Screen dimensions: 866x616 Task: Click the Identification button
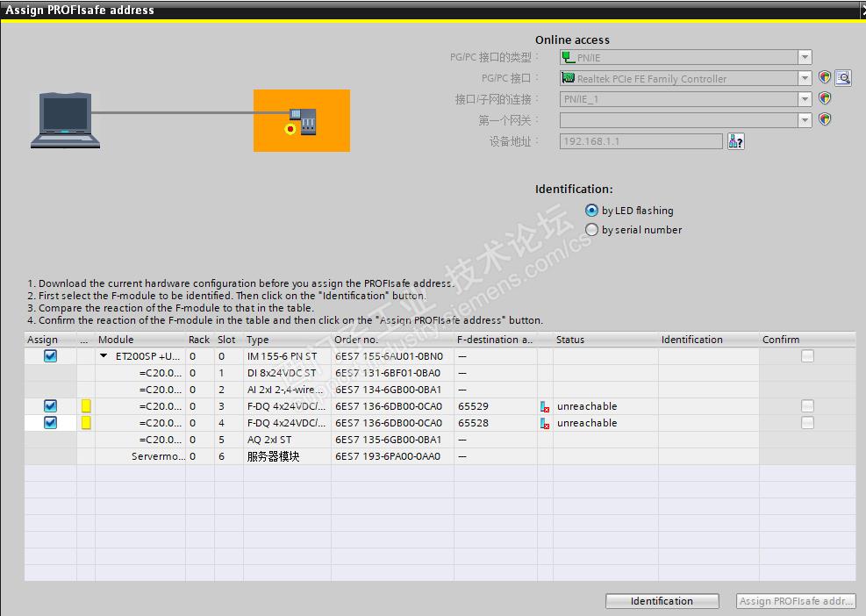point(662,600)
